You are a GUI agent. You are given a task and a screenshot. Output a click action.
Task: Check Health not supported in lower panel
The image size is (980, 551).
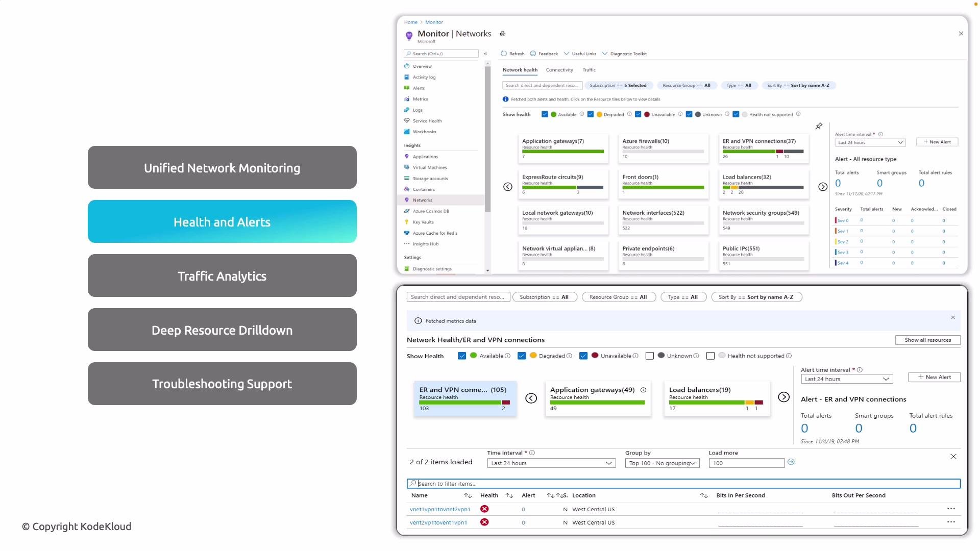[x=710, y=356]
